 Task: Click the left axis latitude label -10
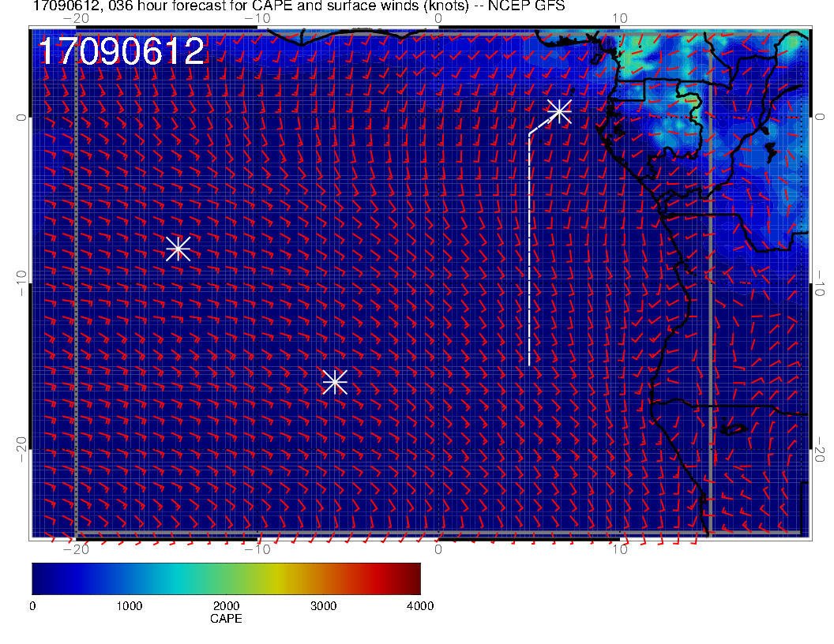(x=21, y=283)
